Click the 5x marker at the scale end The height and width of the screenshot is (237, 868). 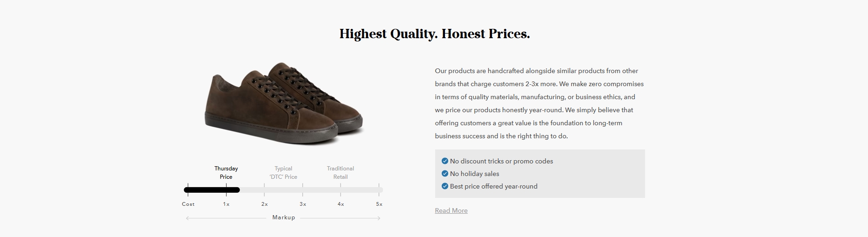pos(379,204)
